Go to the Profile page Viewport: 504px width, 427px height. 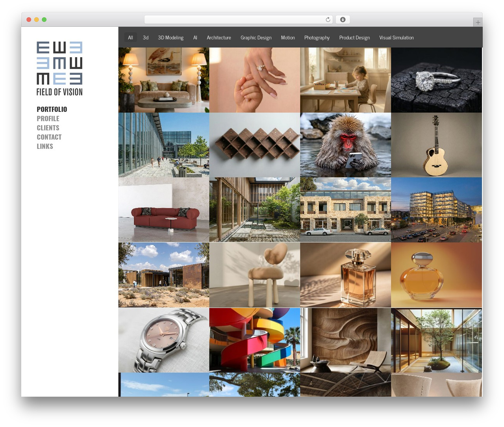[x=48, y=119]
